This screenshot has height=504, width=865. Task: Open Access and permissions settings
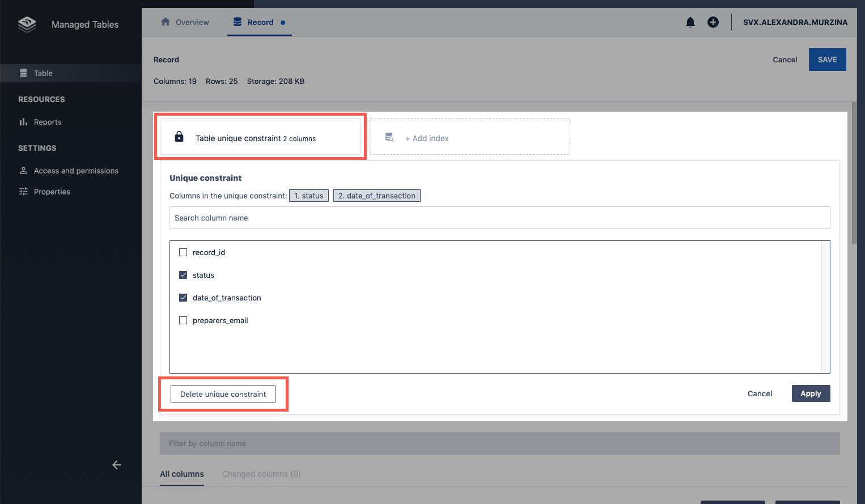click(x=76, y=171)
